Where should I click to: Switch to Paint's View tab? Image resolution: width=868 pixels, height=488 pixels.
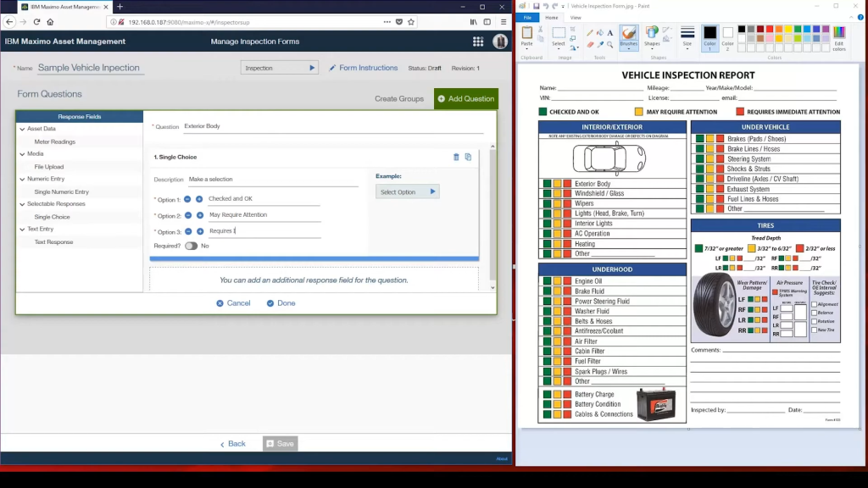coord(576,18)
